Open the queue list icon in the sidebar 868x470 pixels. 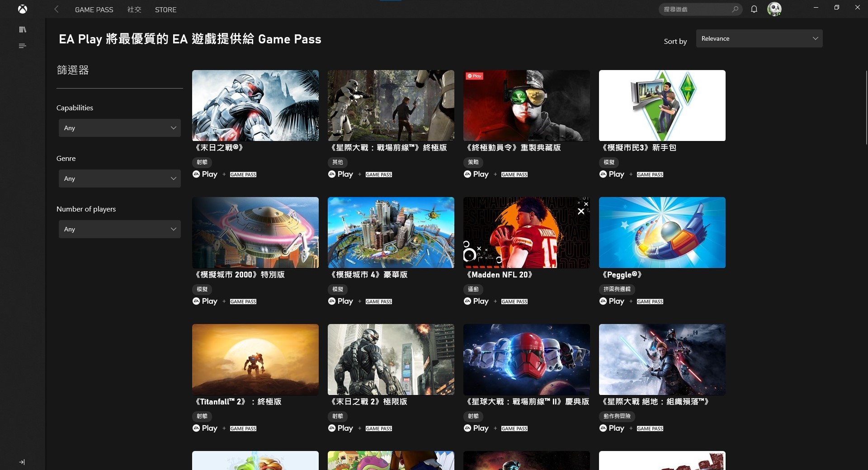(x=22, y=46)
